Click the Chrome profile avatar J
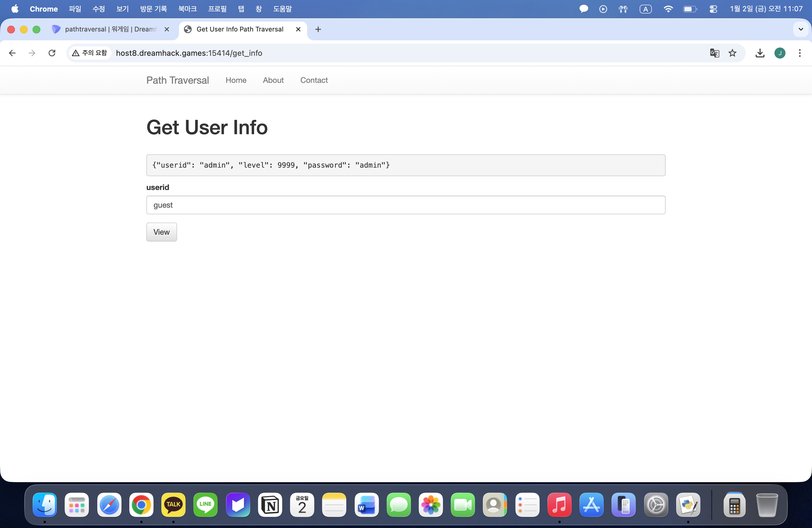The height and width of the screenshot is (528, 812). pyautogui.click(x=780, y=53)
